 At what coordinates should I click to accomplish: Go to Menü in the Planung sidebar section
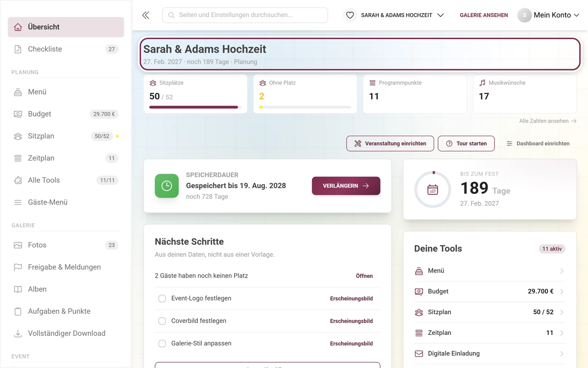pyautogui.click(x=66, y=92)
